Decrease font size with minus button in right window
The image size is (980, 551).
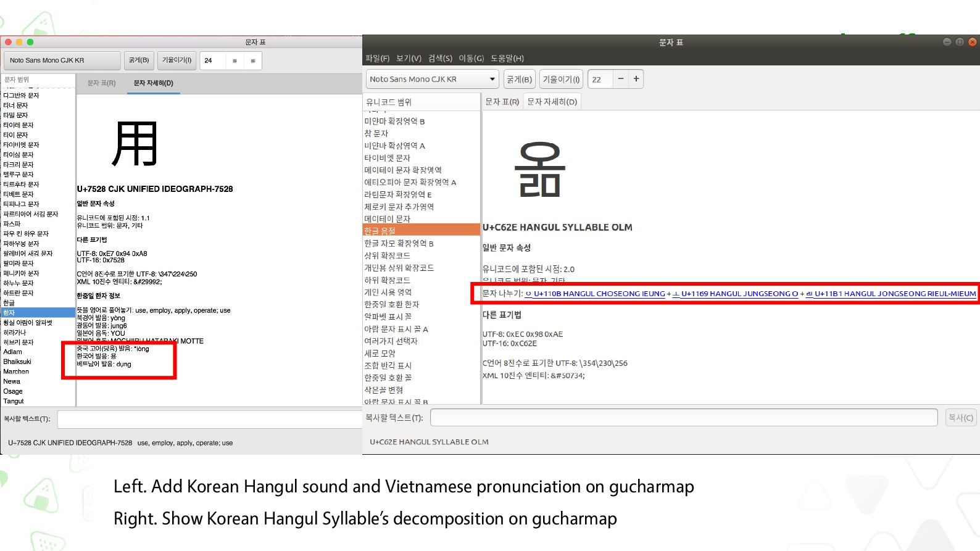point(621,79)
